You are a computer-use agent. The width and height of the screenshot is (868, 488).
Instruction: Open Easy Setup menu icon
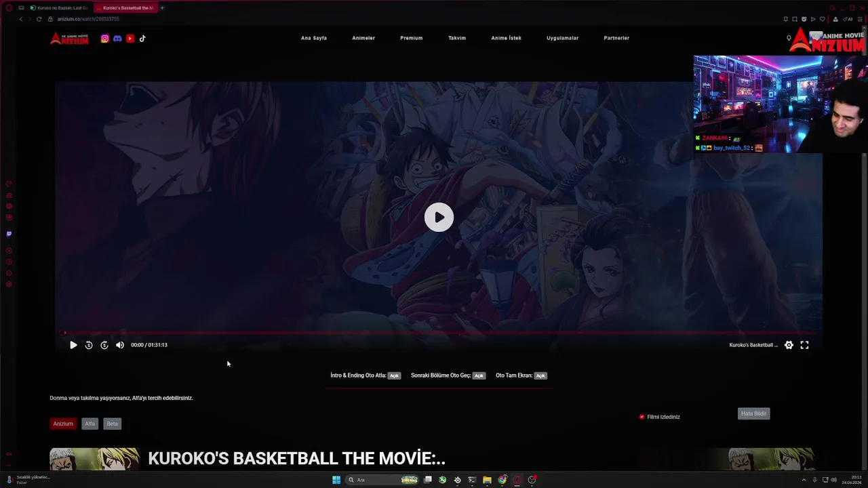click(x=860, y=19)
